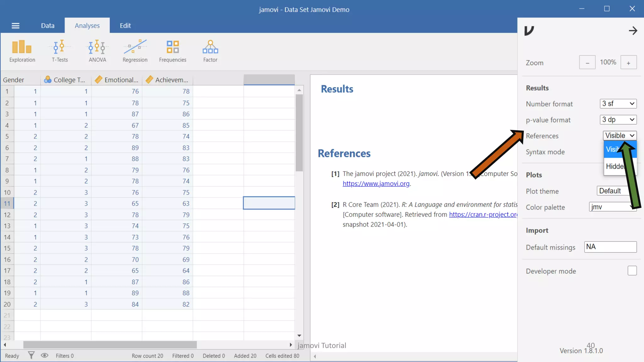Image resolution: width=644 pixels, height=362 pixels.
Task: Open the Factor analysis menu
Action: tap(210, 51)
